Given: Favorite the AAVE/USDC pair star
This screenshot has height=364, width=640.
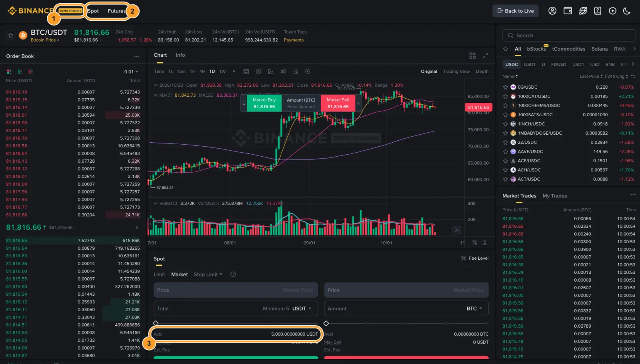Looking at the screenshot, I should 506,151.
